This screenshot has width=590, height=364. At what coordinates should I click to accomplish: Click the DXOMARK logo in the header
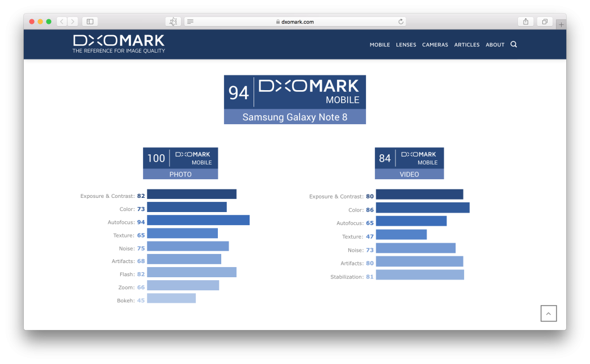click(119, 44)
